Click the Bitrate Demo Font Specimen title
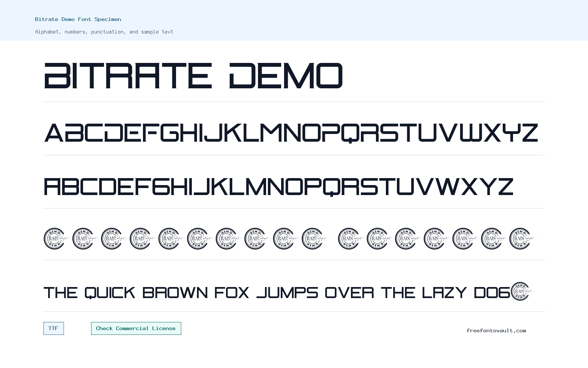 coord(78,19)
